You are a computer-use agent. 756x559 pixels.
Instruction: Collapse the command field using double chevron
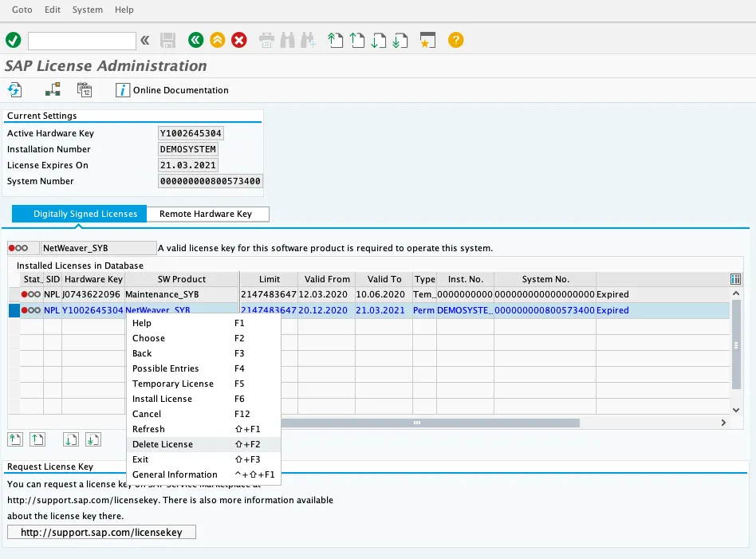click(144, 40)
